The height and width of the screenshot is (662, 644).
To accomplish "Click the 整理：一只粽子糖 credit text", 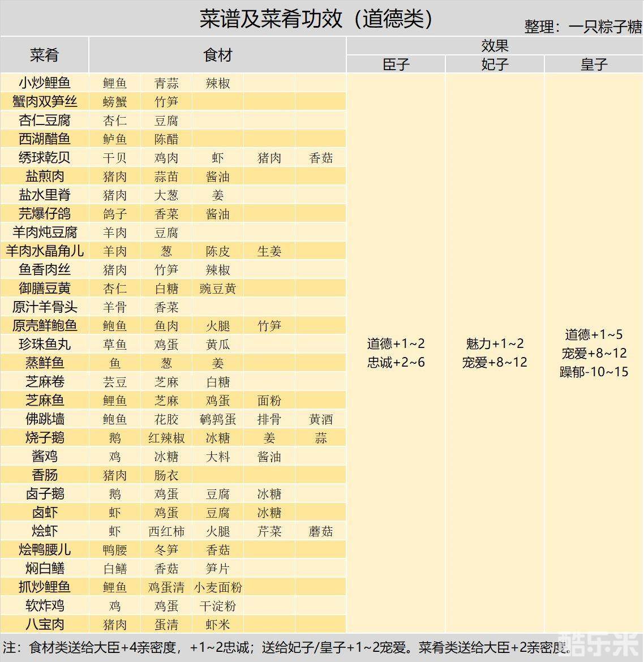I will (x=583, y=27).
